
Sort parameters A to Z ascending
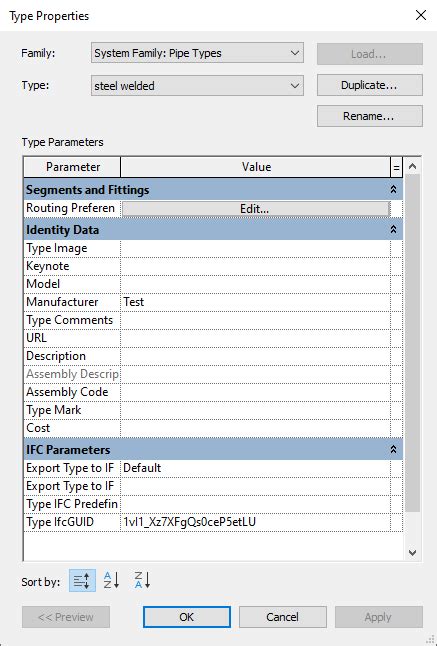pyautogui.click(x=112, y=580)
